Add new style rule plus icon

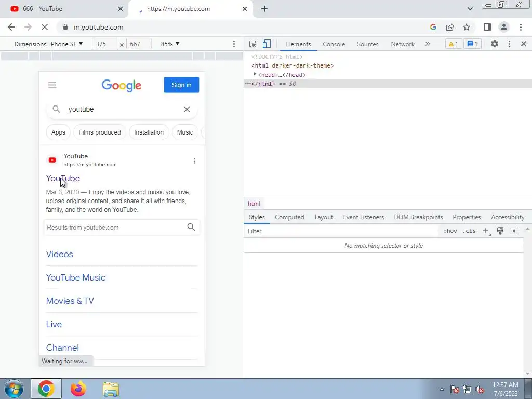point(486,231)
